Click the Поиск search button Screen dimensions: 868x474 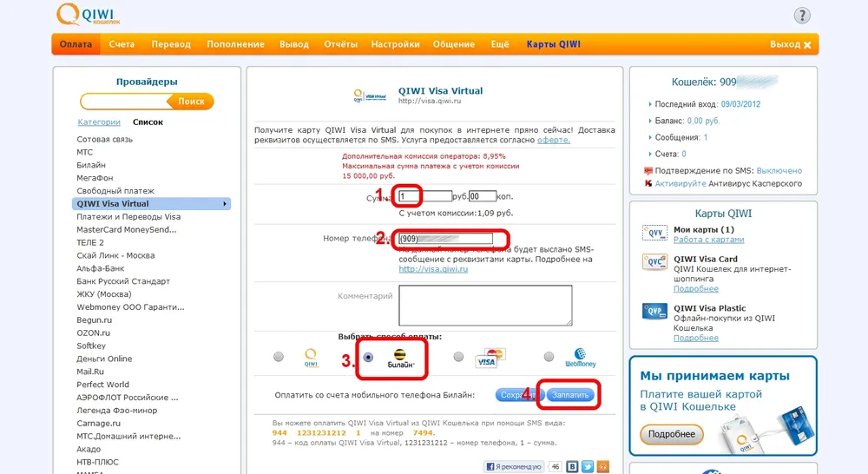coord(191,102)
